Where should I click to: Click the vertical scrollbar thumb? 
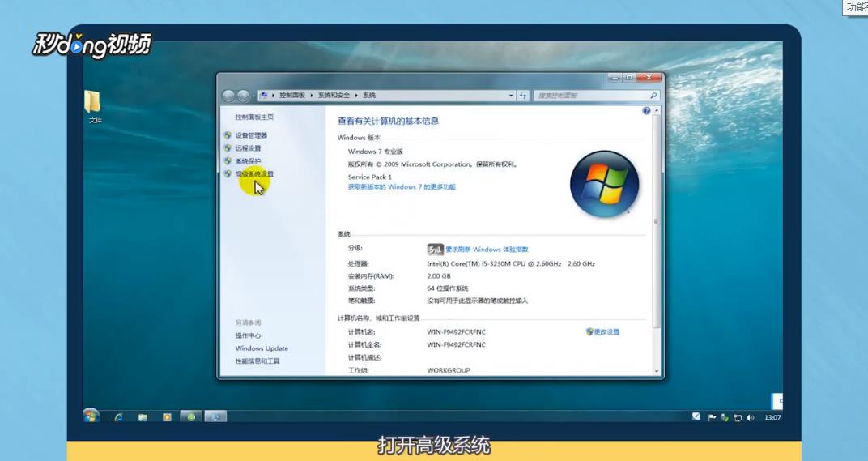657,221
